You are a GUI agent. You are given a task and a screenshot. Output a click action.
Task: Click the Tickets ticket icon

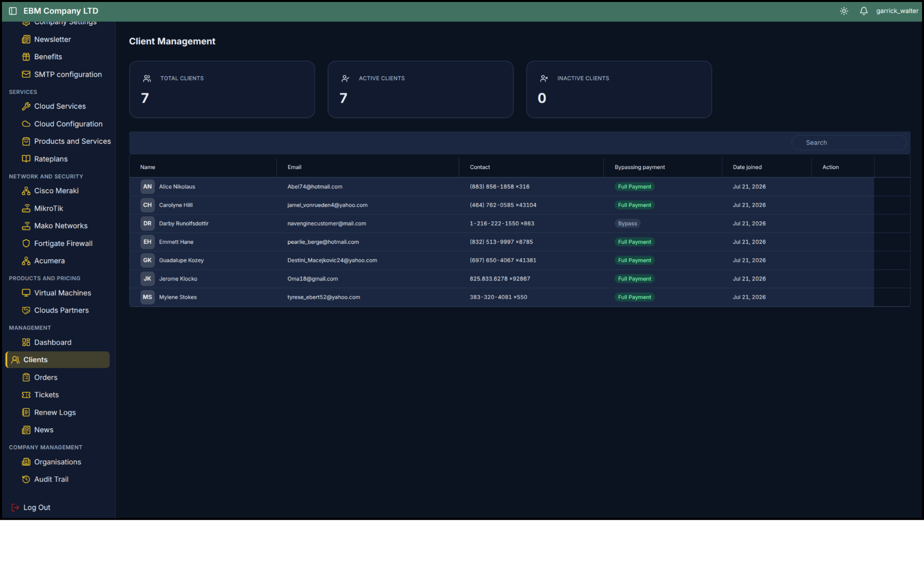[26, 395]
